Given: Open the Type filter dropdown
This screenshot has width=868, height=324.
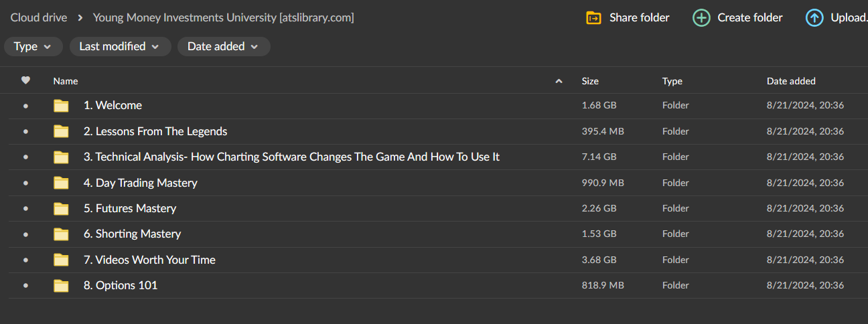Looking at the screenshot, I should (33, 47).
